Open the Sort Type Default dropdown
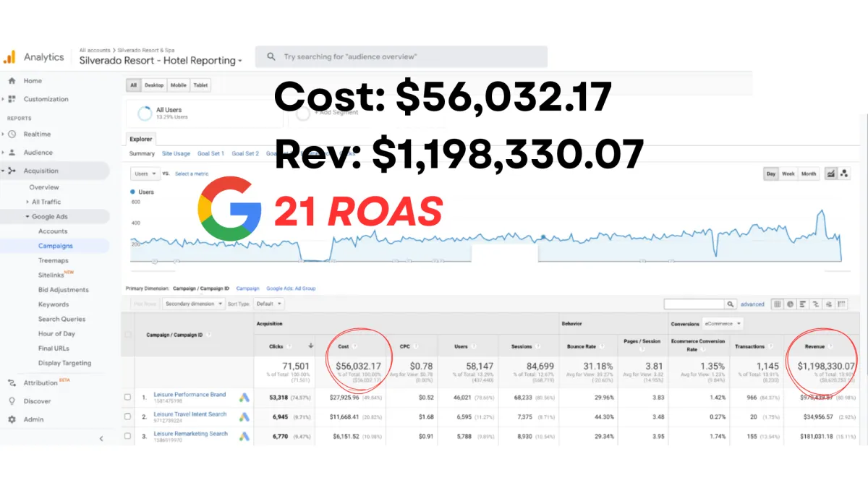868x488 pixels. click(269, 304)
